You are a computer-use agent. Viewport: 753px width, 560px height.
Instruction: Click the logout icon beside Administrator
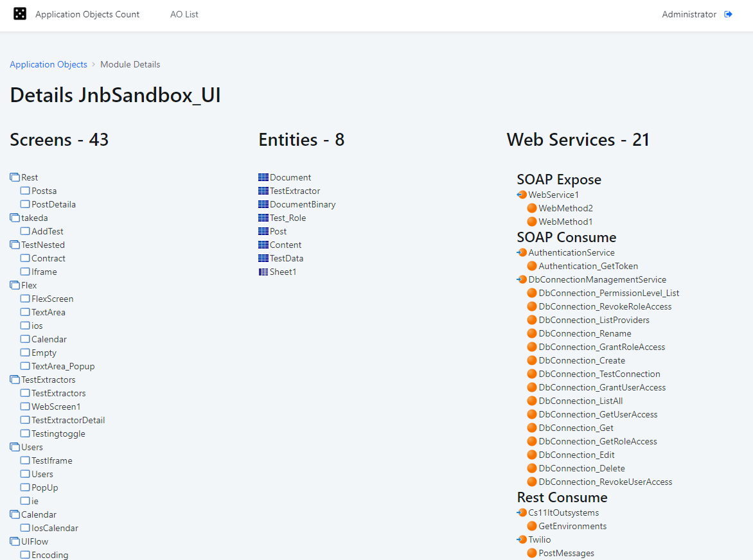pyautogui.click(x=729, y=13)
